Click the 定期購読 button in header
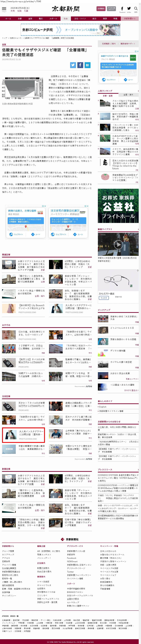Screen dimensions: 141x644 [101, 9]
